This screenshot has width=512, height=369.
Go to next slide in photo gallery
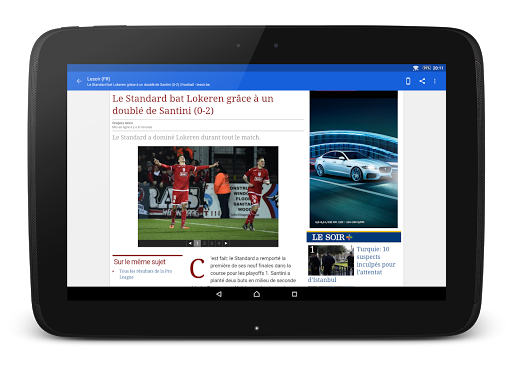(x=226, y=243)
